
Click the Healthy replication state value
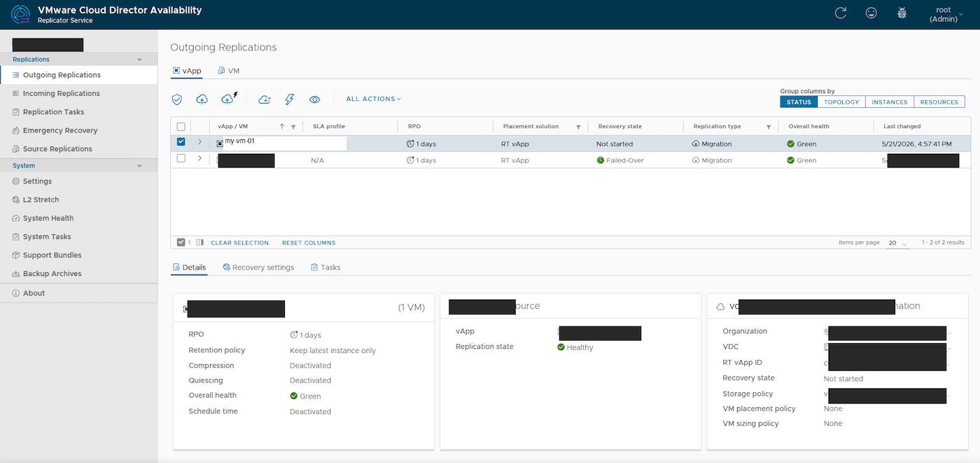[x=575, y=347]
